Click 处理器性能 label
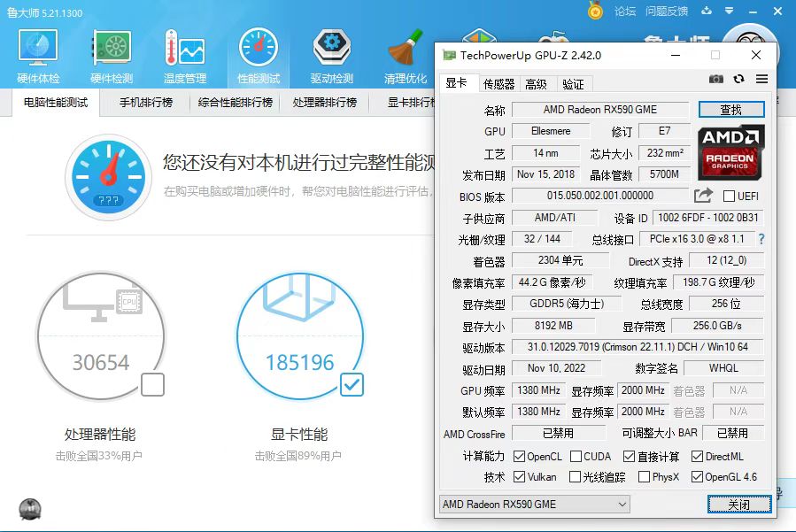The image size is (796, 532). coord(100,435)
